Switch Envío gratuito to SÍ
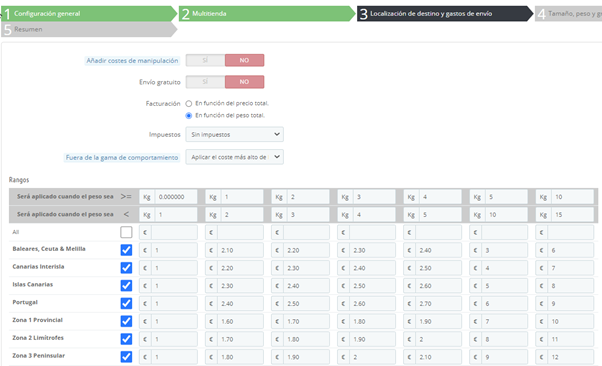Viewport: 602px width, 366px height. (x=205, y=82)
